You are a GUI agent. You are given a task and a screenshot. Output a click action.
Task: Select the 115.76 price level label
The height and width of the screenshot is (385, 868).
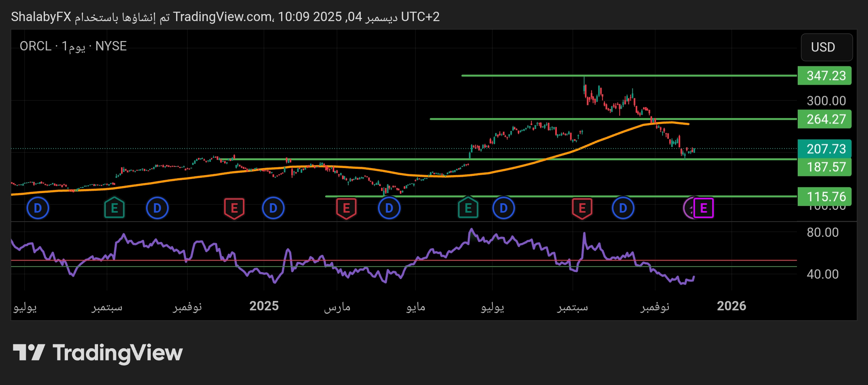[x=825, y=197]
